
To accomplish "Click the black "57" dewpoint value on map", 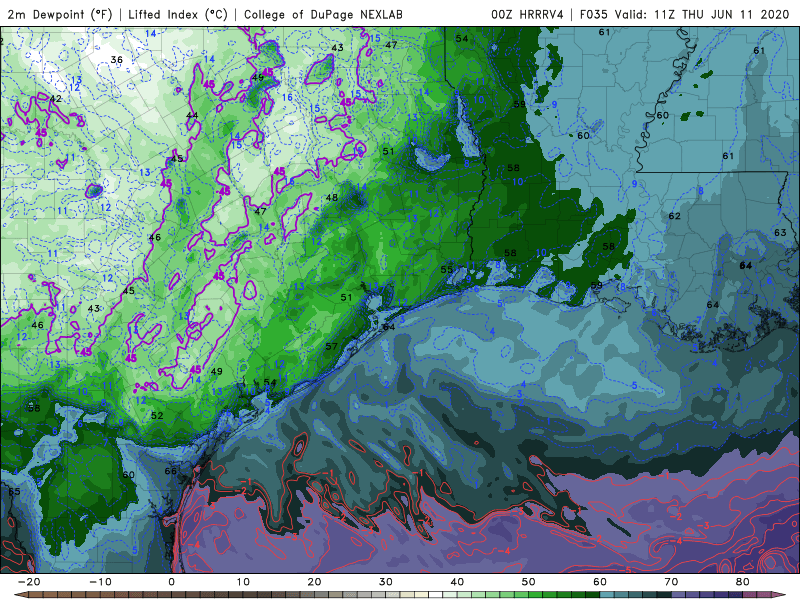I will click(x=332, y=346).
